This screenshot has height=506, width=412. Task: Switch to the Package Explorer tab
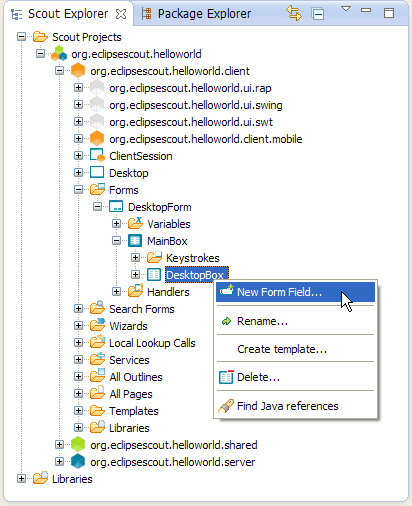coord(196,14)
